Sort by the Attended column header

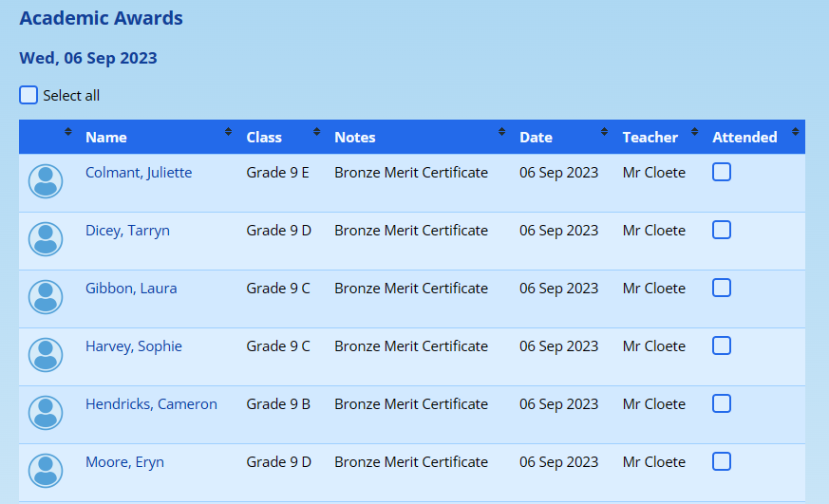point(744,137)
